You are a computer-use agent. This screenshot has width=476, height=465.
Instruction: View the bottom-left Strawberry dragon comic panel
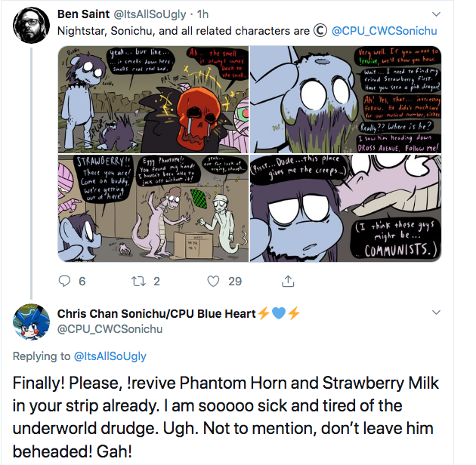point(153,208)
